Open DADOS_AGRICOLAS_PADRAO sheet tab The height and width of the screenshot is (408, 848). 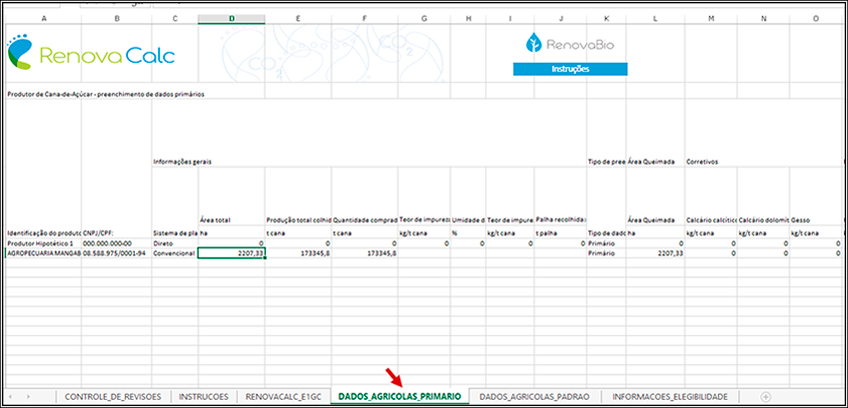click(535, 396)
